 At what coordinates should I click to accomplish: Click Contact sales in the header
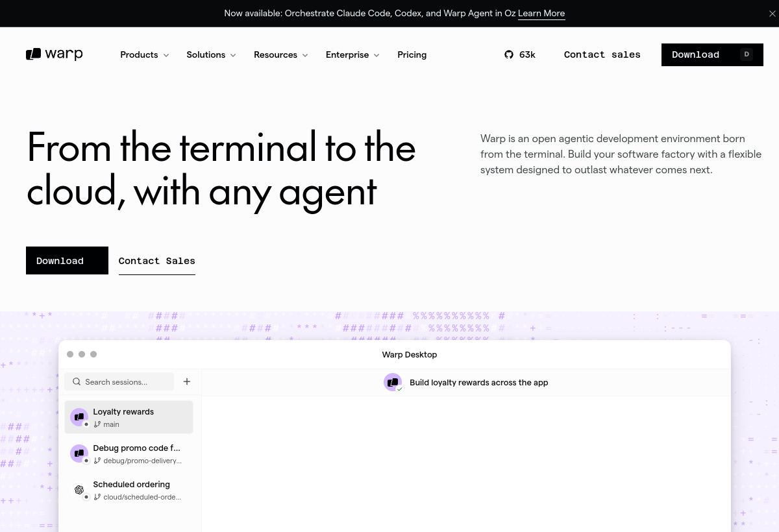pyautogui.click(x=602, y=54)
